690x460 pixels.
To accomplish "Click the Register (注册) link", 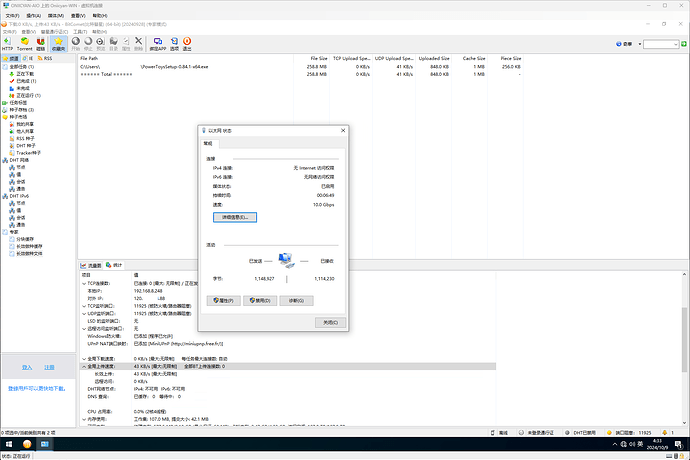I will (x=49, y=367).
